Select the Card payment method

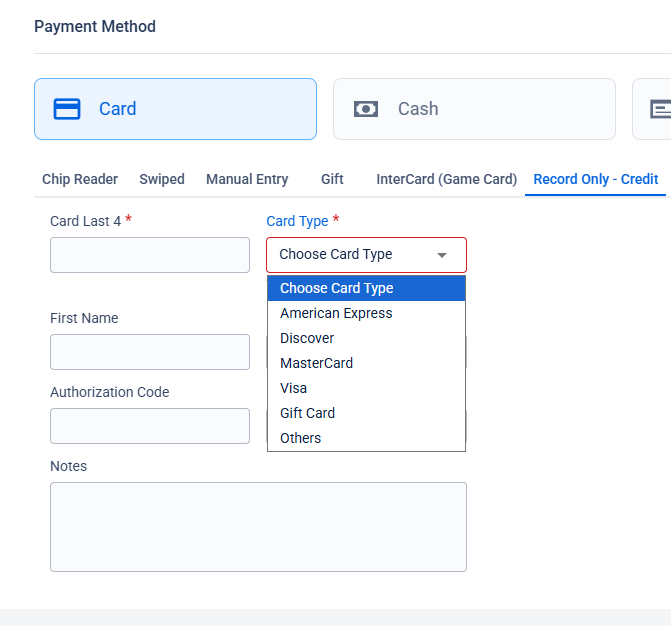[x=175, y=109]
